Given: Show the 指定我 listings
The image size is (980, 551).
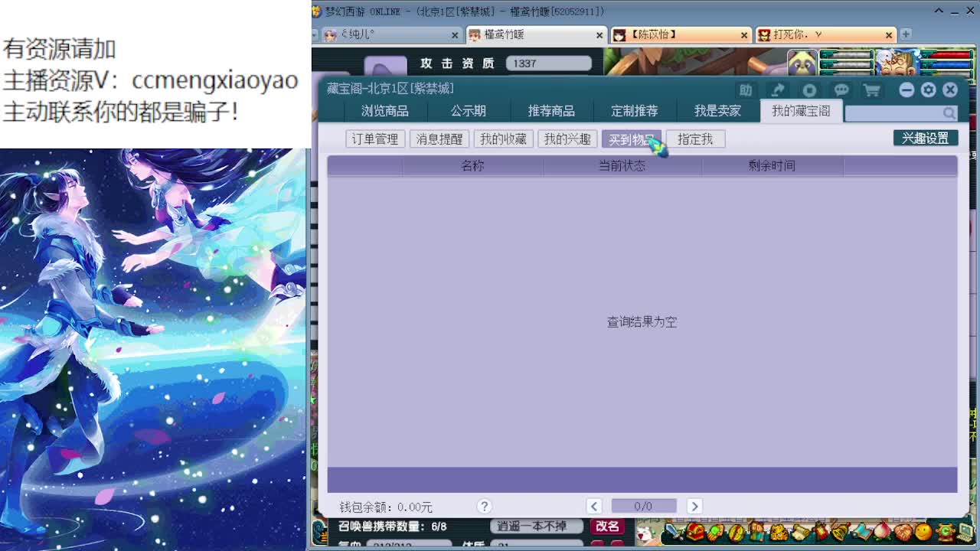Looking at the screenshot, I should point(695,139).
